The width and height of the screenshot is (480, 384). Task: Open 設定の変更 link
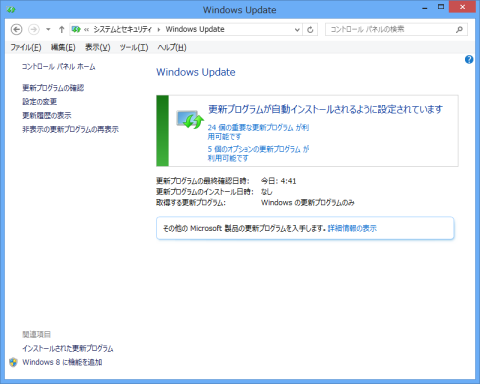[39, 102]
